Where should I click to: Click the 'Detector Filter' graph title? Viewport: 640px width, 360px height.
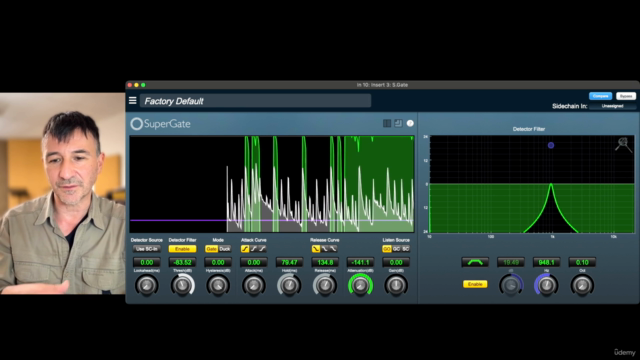click(x=529, y=129)
